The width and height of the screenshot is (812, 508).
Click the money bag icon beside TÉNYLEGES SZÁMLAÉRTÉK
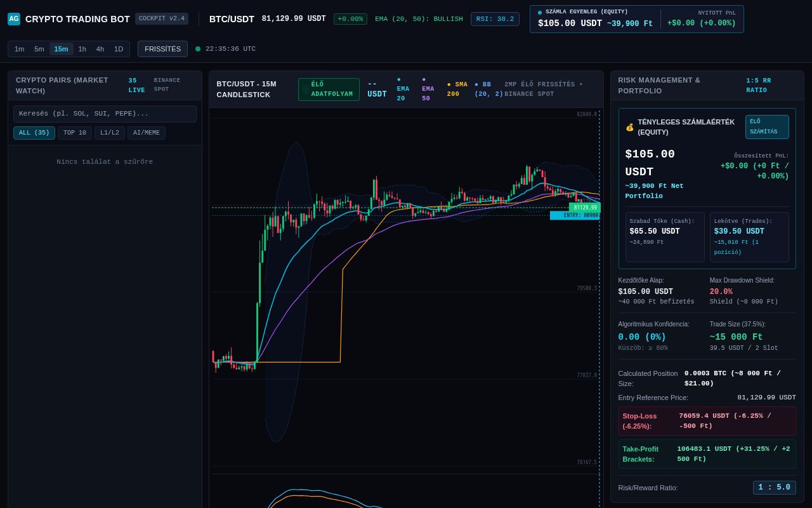pos(629,127)
